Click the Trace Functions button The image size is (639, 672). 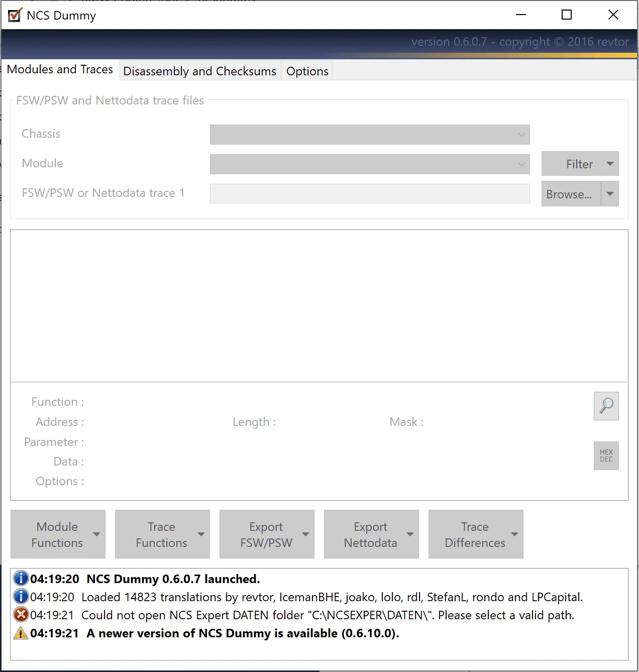pos(162,534)
